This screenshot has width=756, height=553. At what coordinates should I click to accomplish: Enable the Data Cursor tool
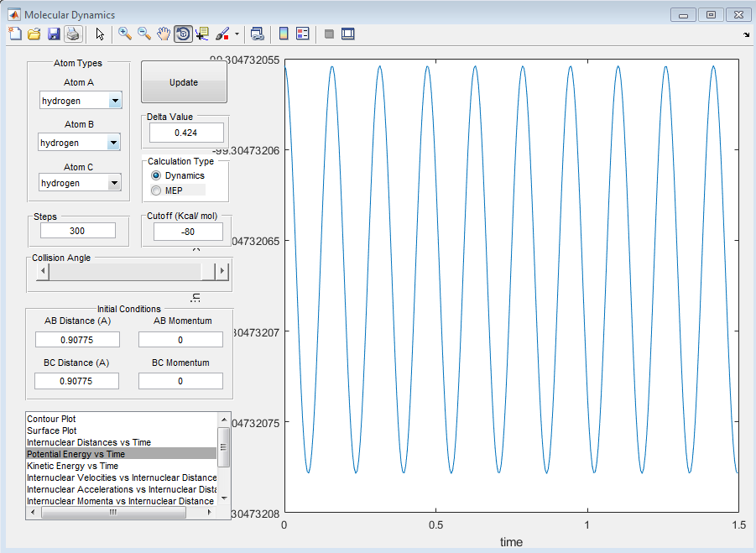[x=202, y=34]
